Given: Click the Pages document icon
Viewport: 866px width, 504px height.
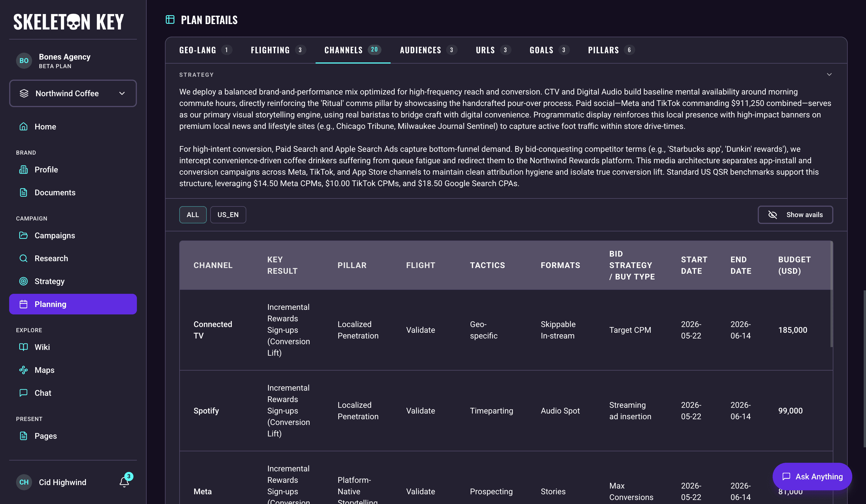Looking at the screenshot, I should pyautogui.click(x=23, y=436).
